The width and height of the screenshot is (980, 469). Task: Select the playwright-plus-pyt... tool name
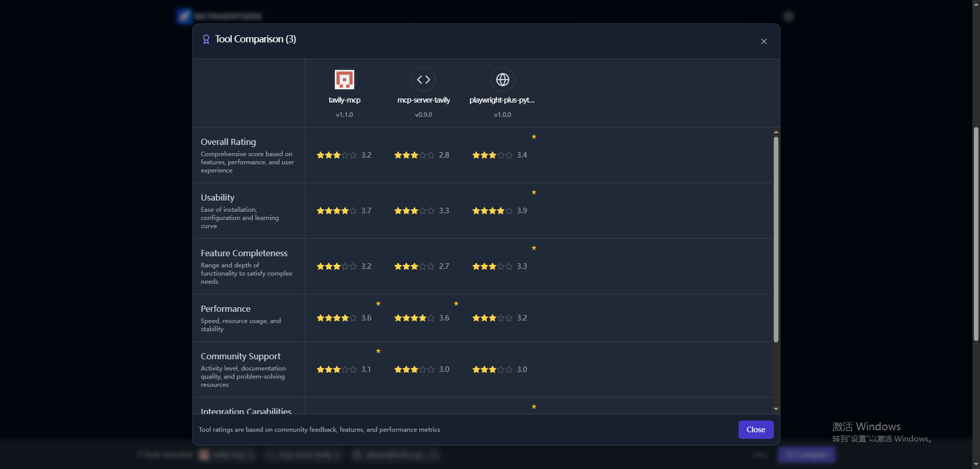point(502,100)
